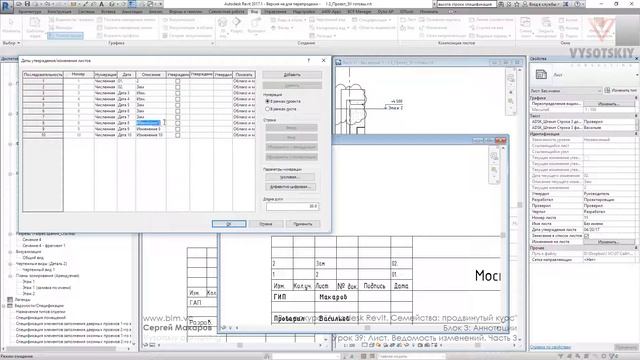
Task: Click the Save icon in quick access toolbar
Action: pyautogui.click(x=27, y=4)
